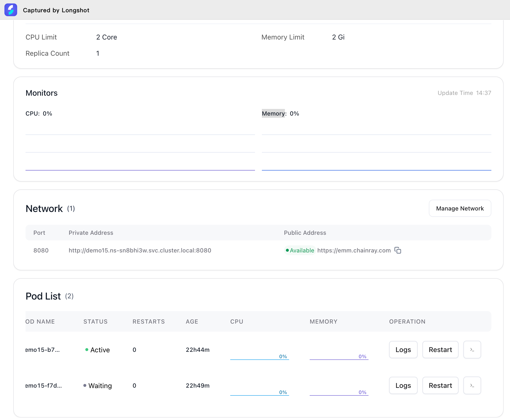Restart the Waiting demo15-f7d pod
This screenshot has width=510, height=420.
[x=440, y=385]
